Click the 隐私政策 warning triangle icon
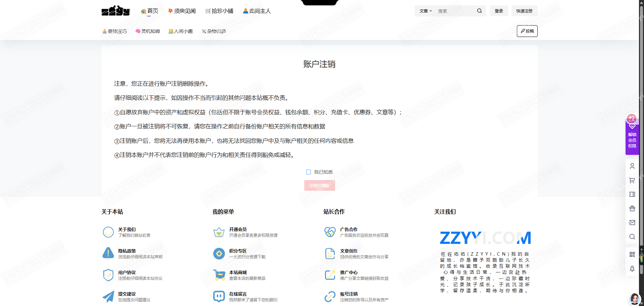The image size is (644, 306). pos(108,254)
